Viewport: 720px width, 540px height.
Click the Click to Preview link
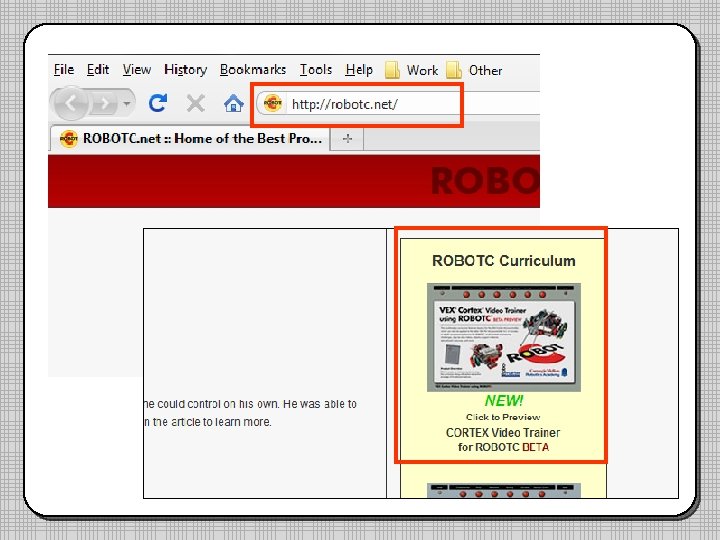503,417
